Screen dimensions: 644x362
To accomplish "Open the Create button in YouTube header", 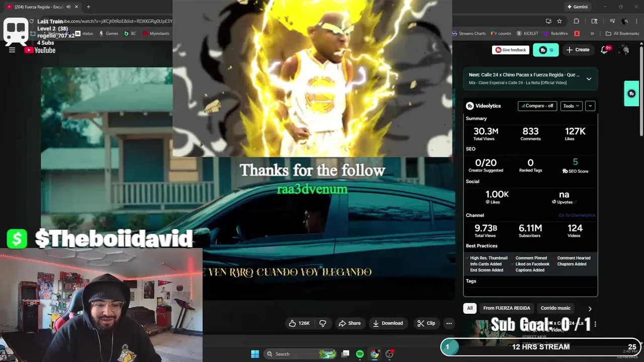I will [x=578, y=50].
